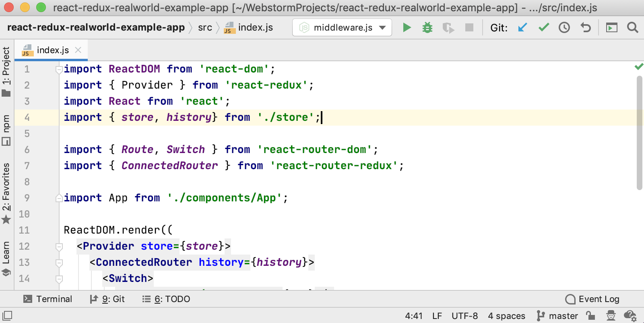Open Git branch master popup

pos(557,316)
